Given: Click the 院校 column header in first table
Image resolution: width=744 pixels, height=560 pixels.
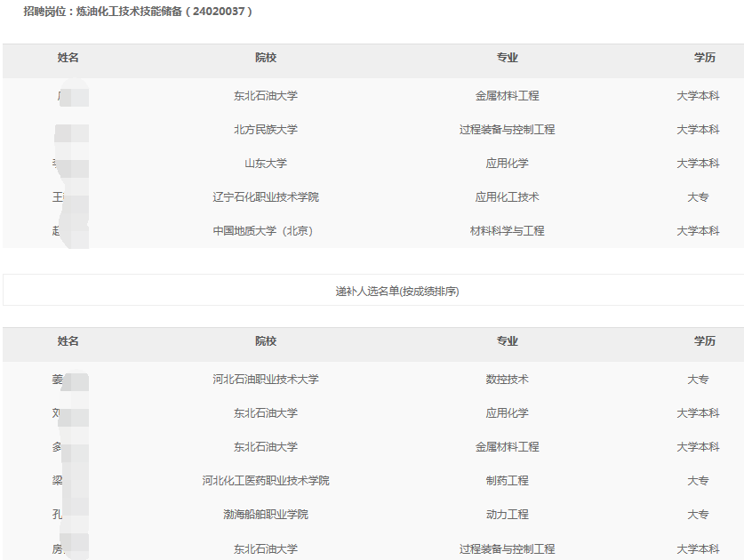Looking at the screenshot, I should tap(264, 57).
